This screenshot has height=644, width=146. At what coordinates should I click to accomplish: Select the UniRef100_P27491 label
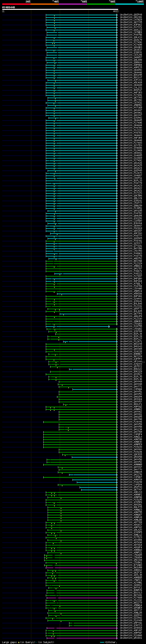pyautogui.click(x=131, y=95)
